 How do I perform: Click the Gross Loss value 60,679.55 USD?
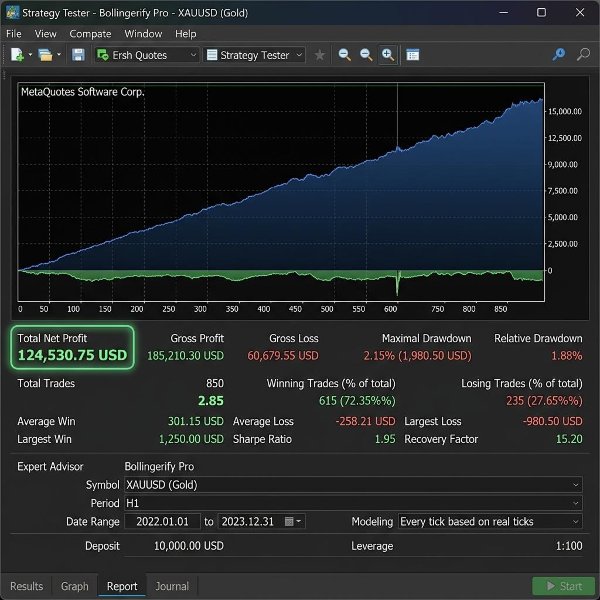pos(283,355)
